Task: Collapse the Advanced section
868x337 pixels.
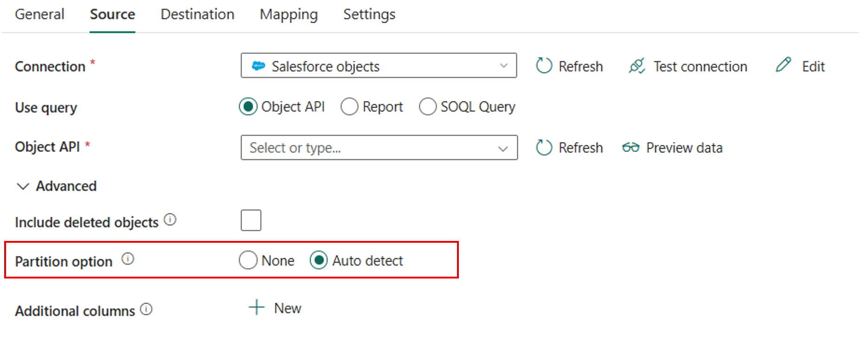Action: point(22,186)
